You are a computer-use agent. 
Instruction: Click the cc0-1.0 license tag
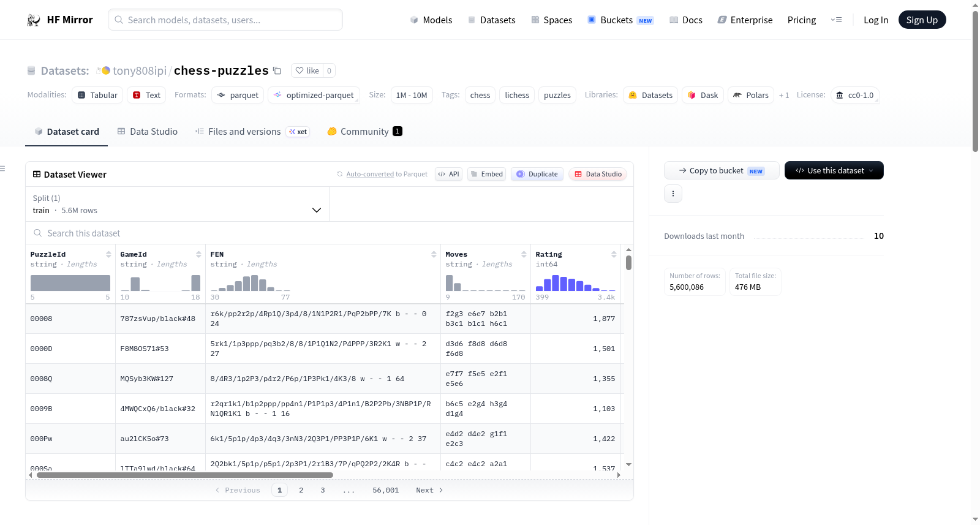click(x=855, y=95)
